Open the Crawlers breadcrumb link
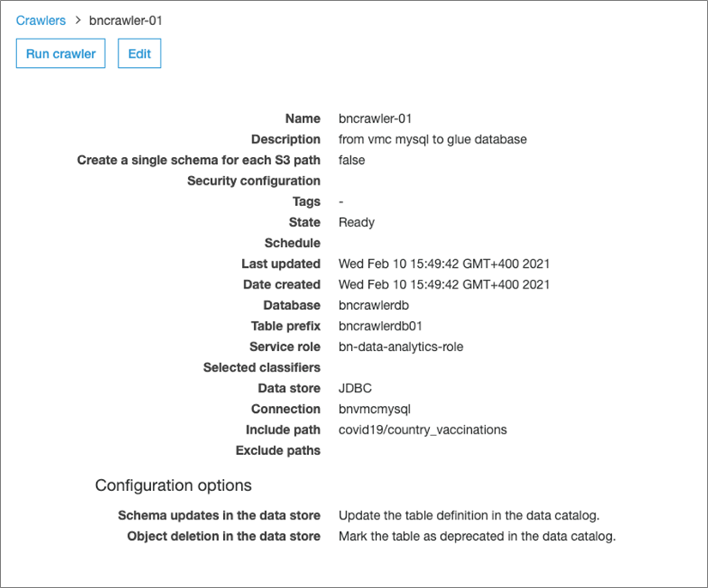 40,20
